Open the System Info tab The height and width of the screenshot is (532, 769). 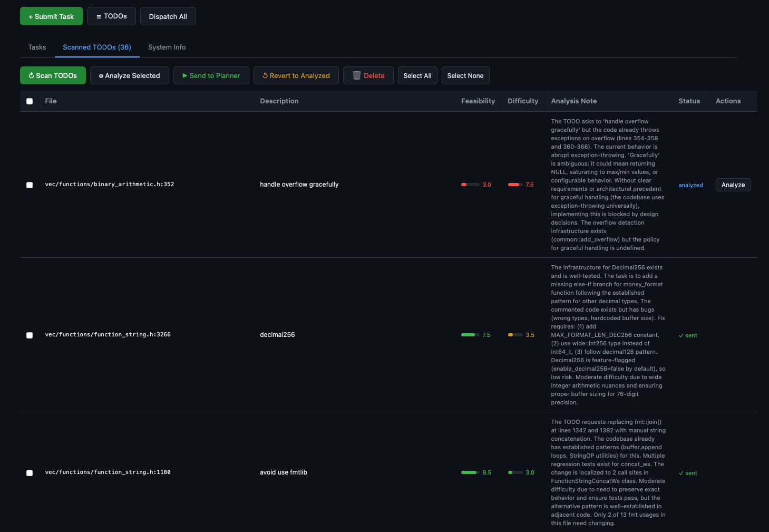click(x=167, y=47)
